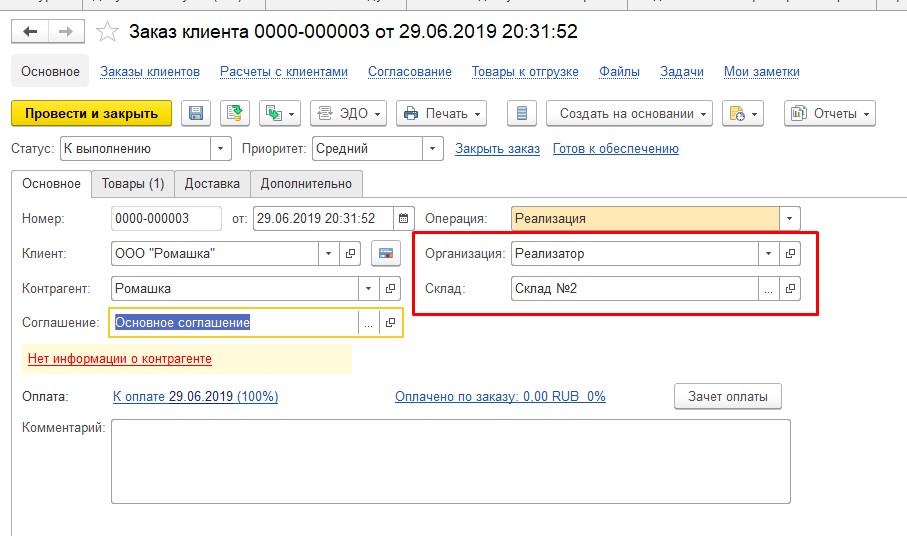Screen dimensions: 907x536
Task: Open Расчеты с клиентами navigation link
Action: point(283,72)
